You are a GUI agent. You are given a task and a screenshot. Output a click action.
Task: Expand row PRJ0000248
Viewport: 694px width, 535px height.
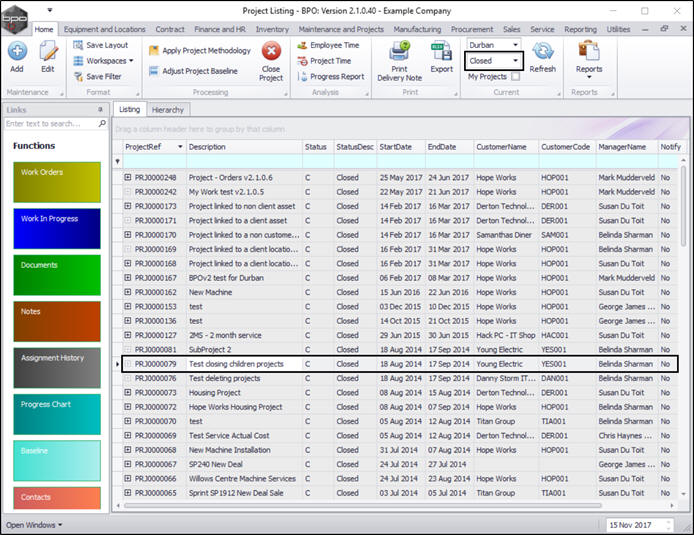coord(128,178)
